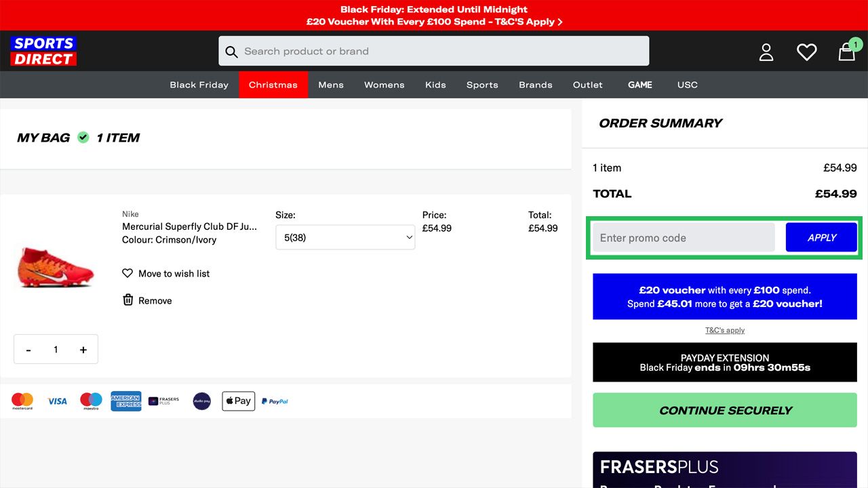Click the trash icon beside Remove
The width and height of the screenshot is (868, 488).
tap(127, 300)
